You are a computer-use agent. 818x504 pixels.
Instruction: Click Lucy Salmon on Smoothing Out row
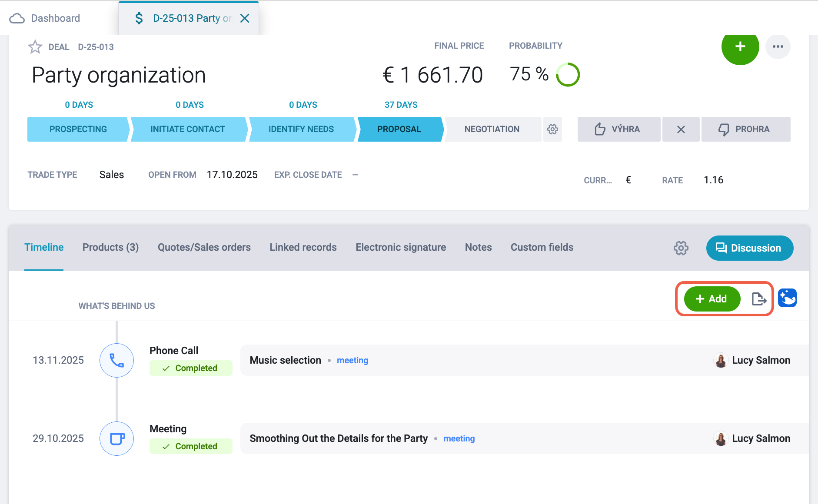752,438
